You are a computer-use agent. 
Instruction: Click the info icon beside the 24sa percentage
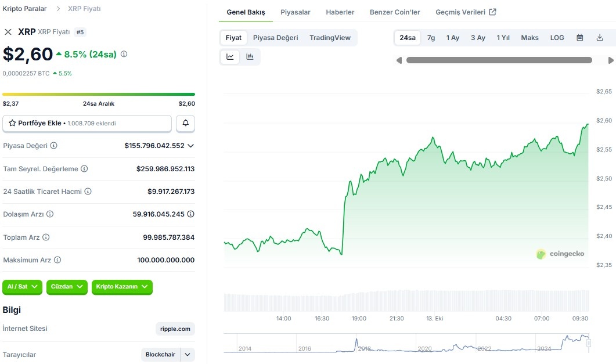click(x=124, y=54)
